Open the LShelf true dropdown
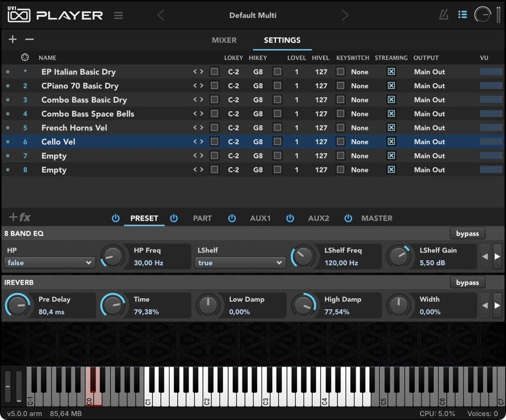The image size is (506, 420). (240, 263)
